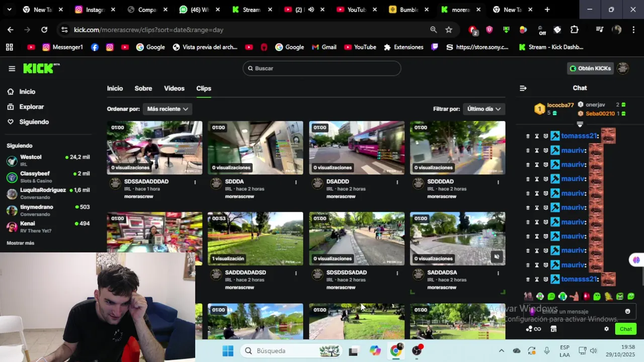644x362 pixels.
Task: Open the Gmail bookmark
Action: (324, 47)
